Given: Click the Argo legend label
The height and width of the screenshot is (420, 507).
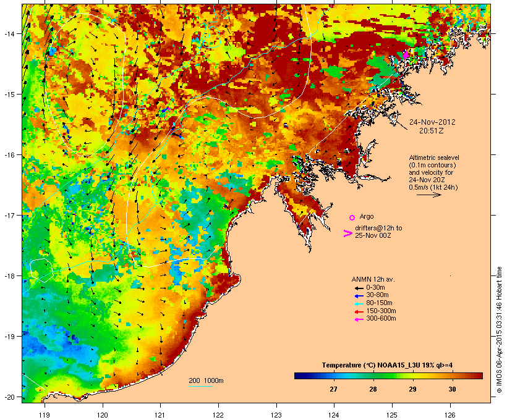Looking at the screenshot, I should pyautogui.click(x=367, y=216).
